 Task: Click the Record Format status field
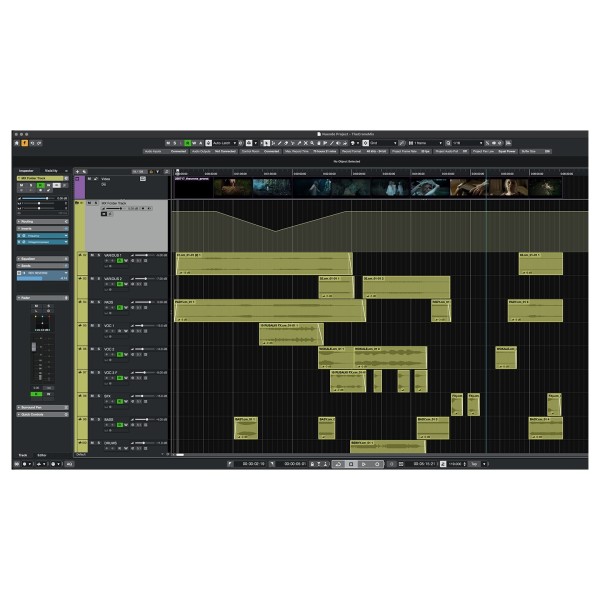pos(364,152)
